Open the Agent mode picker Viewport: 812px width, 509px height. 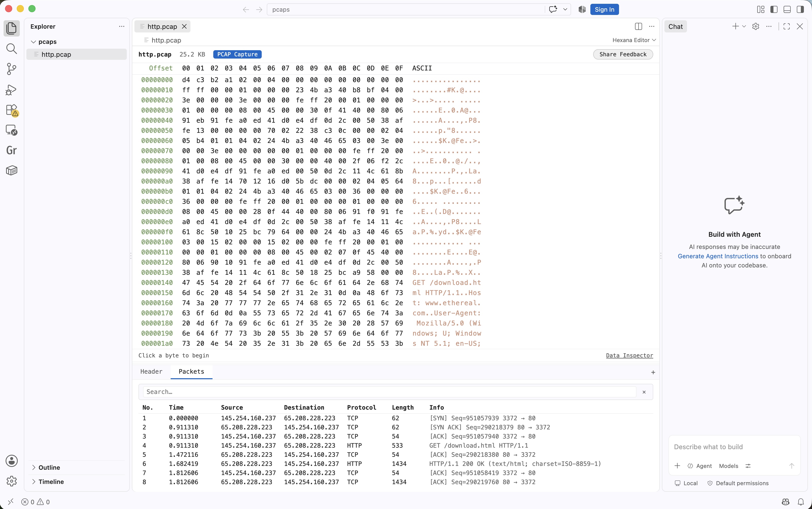(699, 466)
